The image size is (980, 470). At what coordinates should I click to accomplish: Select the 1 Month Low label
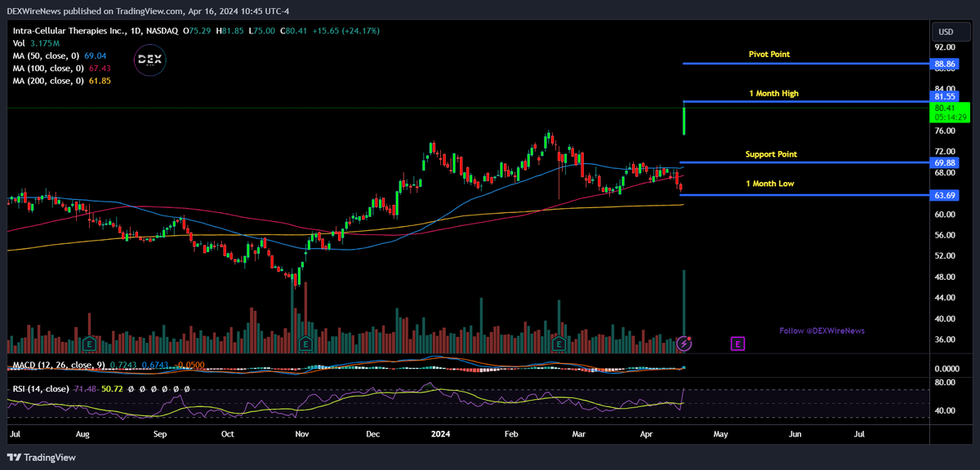pos(770,184)
